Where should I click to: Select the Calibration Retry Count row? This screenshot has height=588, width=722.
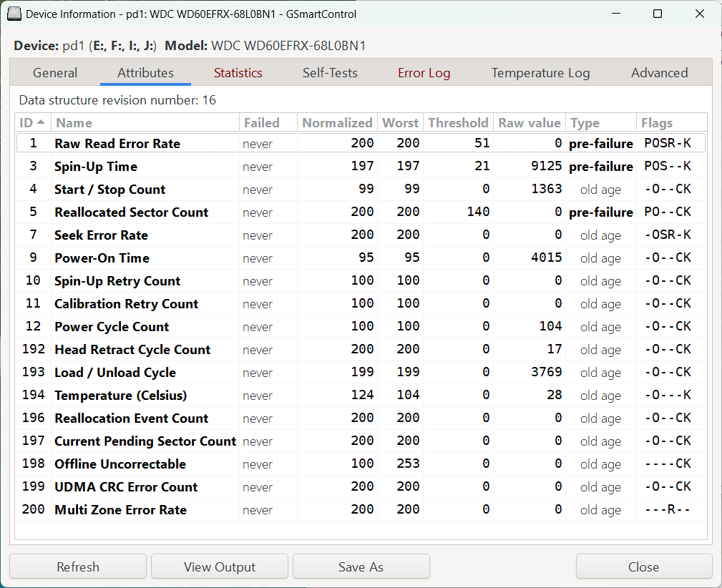click(x=361, y=303)
